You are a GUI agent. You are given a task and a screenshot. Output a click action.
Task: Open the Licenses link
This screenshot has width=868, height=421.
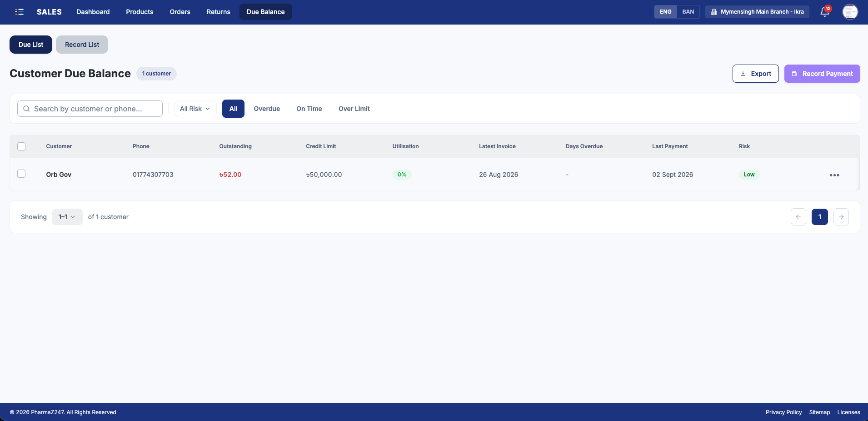849,412
